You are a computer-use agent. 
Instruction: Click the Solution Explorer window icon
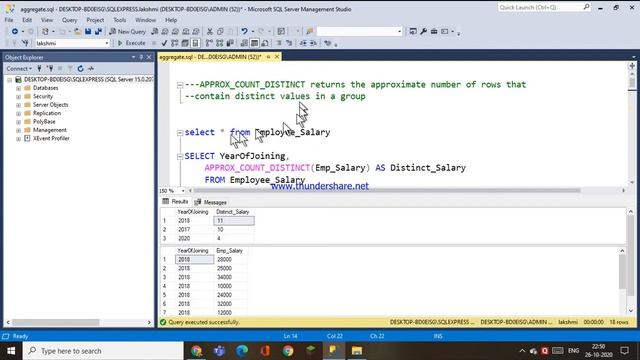[413, 31]
